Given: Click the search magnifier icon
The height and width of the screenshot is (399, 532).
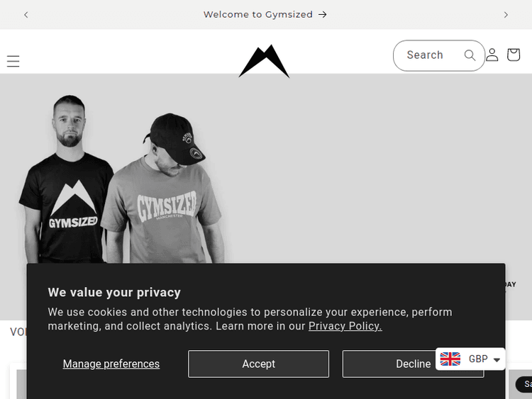Looking at the screenshot, I should point(470,55).
